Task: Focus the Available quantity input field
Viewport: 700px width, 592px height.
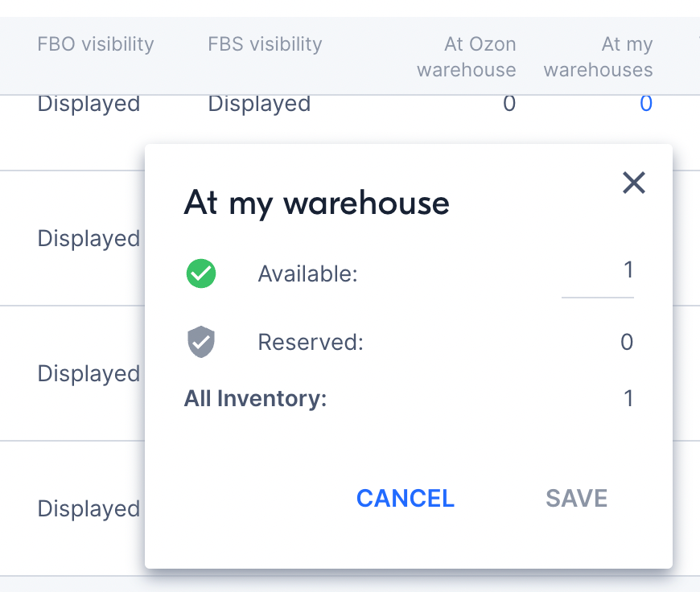Action: [598, 272]
